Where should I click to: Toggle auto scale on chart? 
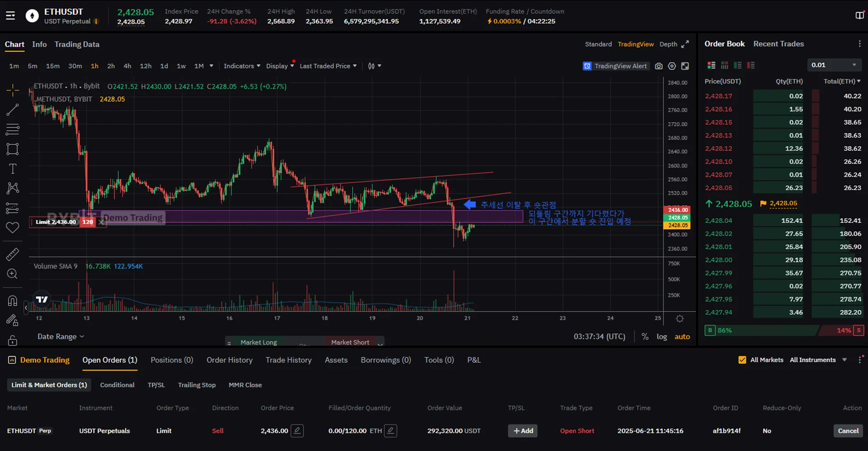click(682, 337)
